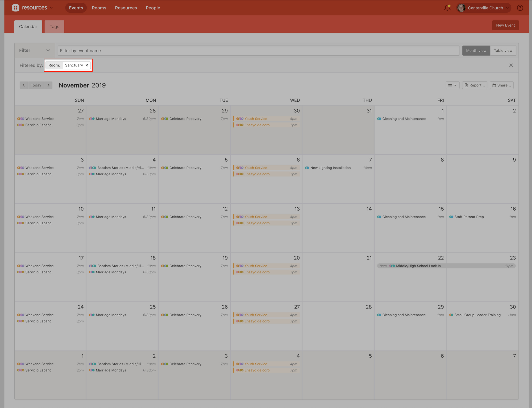
Task: Go to previous month arrow
Action: coord(24,85)
